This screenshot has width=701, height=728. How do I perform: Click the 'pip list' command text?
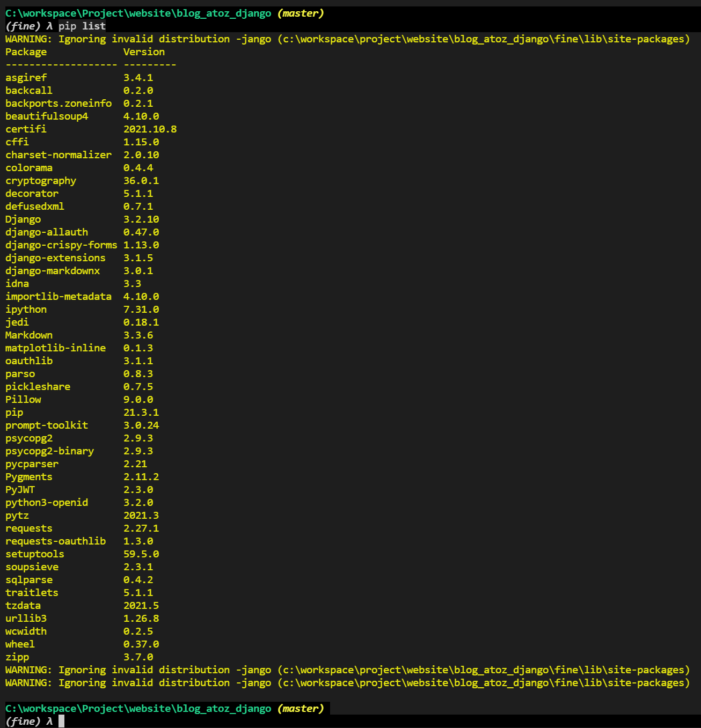82,26
